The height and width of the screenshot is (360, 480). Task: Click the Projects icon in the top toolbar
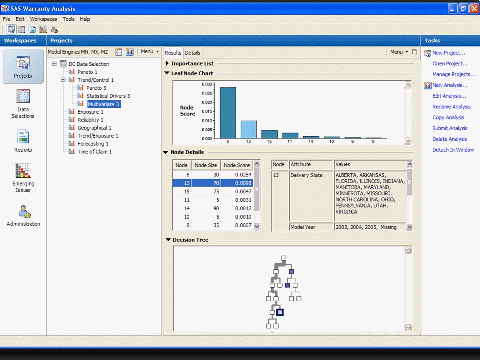[11, 29]
